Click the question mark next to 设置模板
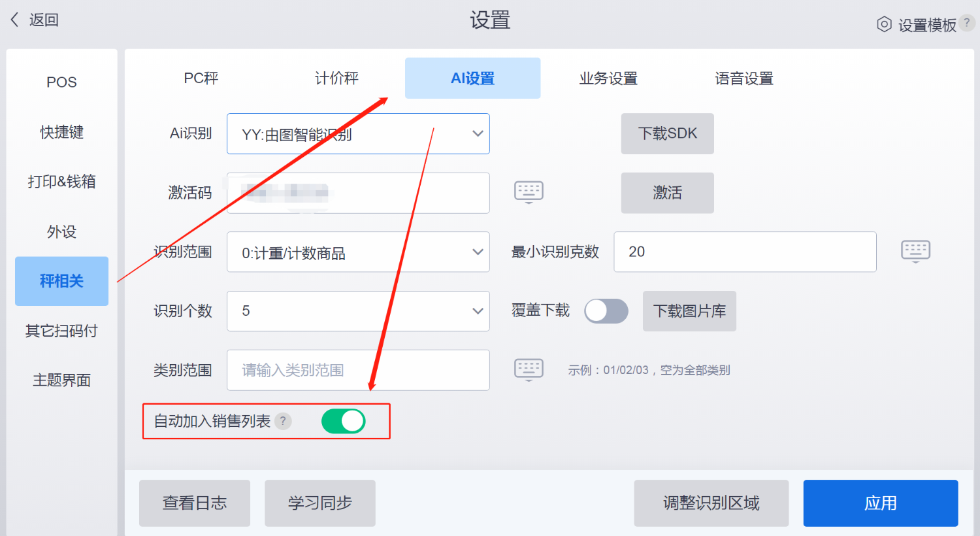 (x=967, y=23)
